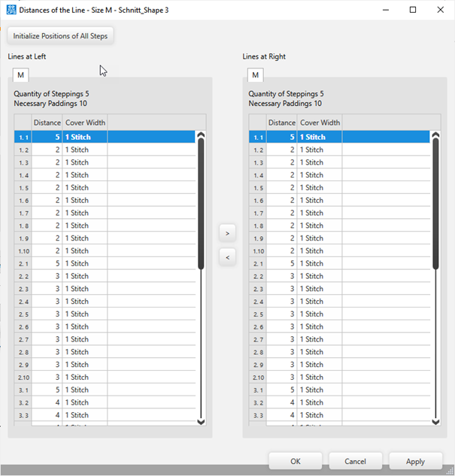Apply the distance changes
Screen dimensions: 455x476
click(416, 461)
